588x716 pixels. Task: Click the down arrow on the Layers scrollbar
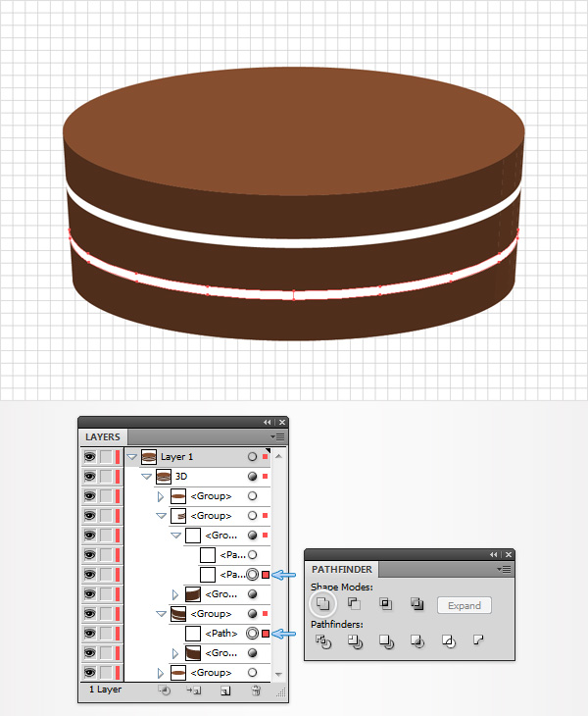click(278, 674)
